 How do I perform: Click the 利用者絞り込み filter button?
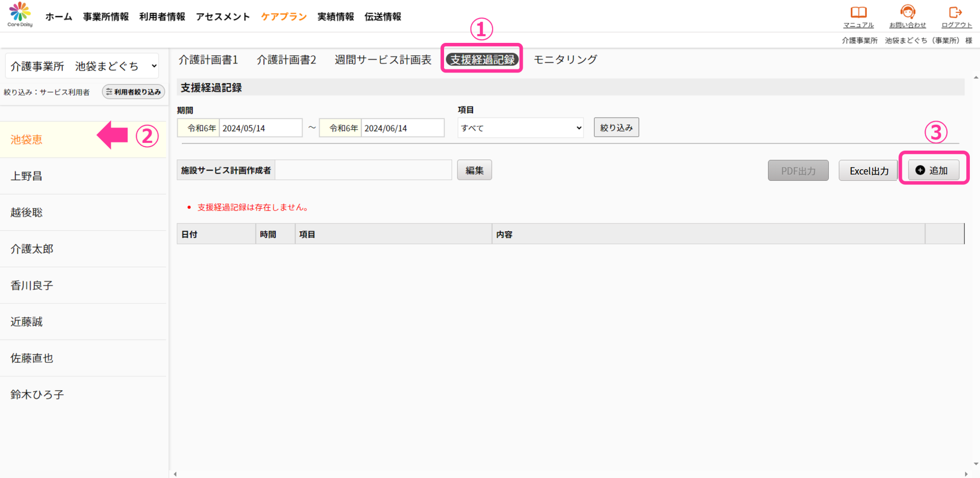click(133, 92)
